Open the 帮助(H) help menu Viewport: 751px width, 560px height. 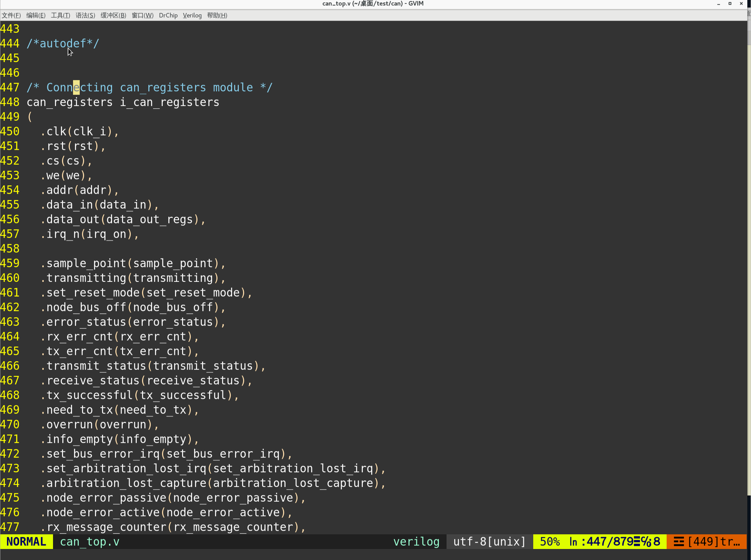point(217,15)
